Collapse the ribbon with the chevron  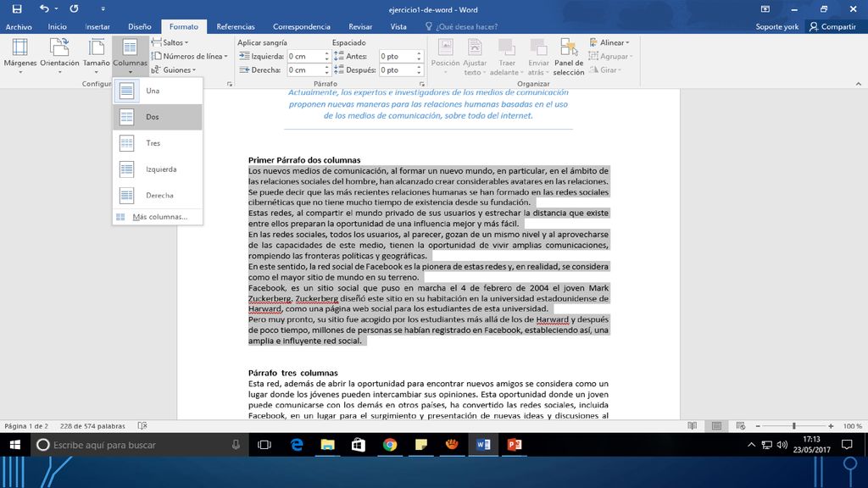tap(858, 84)
